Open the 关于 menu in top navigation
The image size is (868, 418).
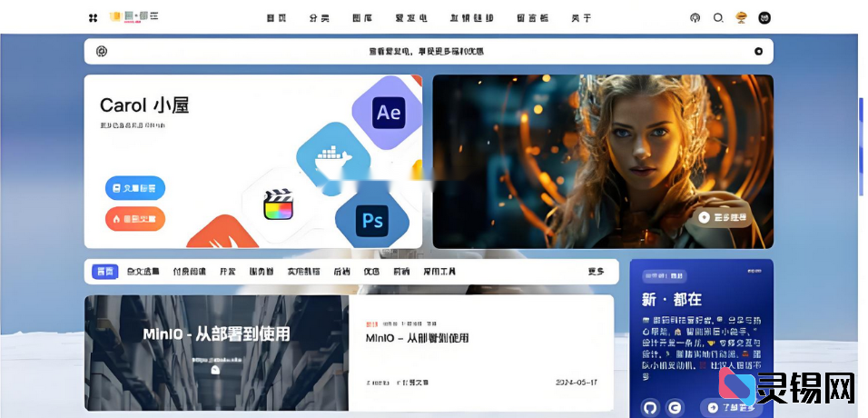(581, 17)
